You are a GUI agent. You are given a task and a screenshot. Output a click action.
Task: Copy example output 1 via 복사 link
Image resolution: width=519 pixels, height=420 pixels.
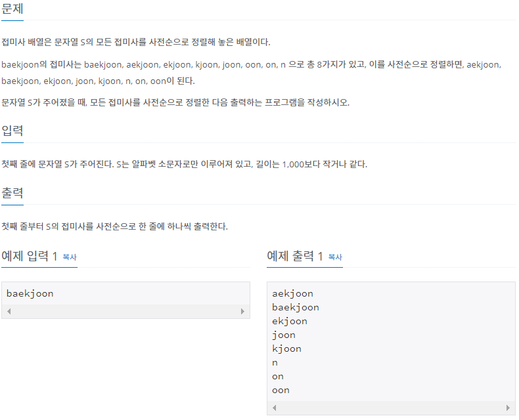click(x=335, y=257)
